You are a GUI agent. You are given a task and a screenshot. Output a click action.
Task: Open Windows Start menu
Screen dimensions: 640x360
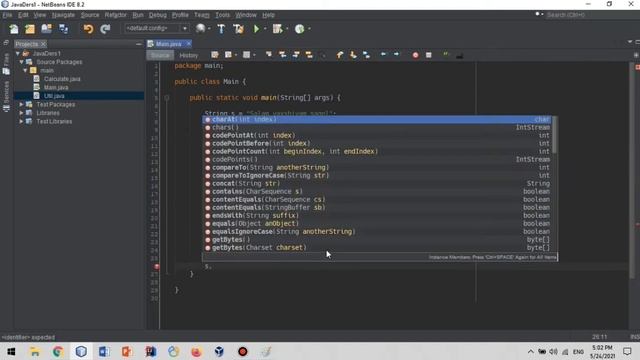click(x=11, y=351)
